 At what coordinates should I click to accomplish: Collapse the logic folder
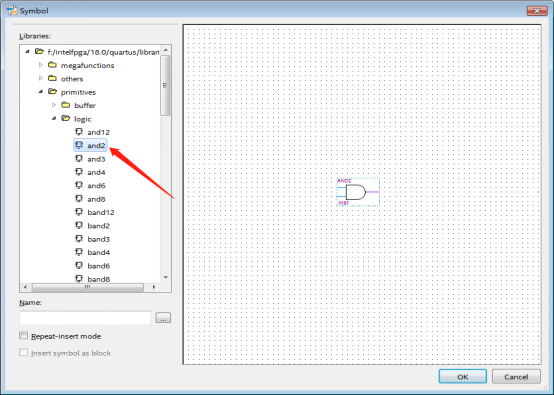[54, 118]
